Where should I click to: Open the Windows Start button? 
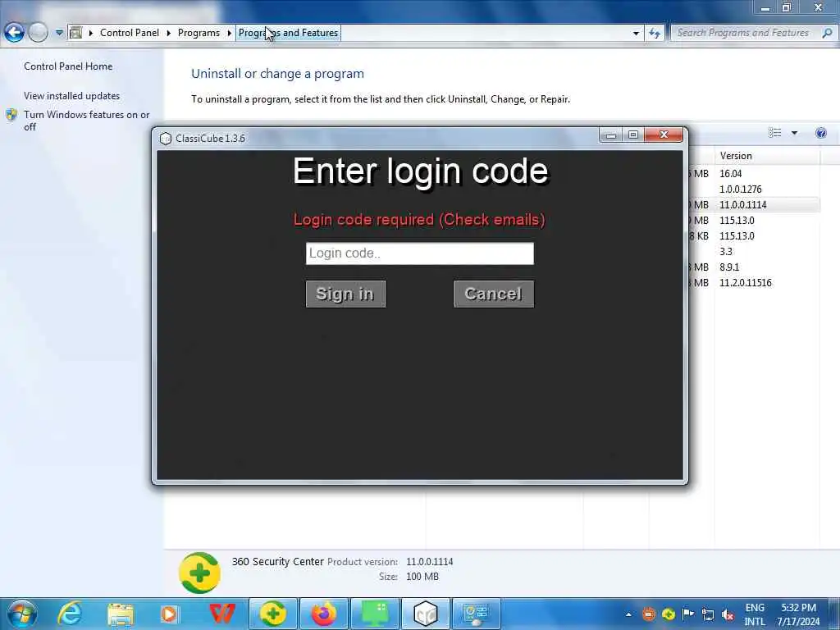(x=22, y=614)
